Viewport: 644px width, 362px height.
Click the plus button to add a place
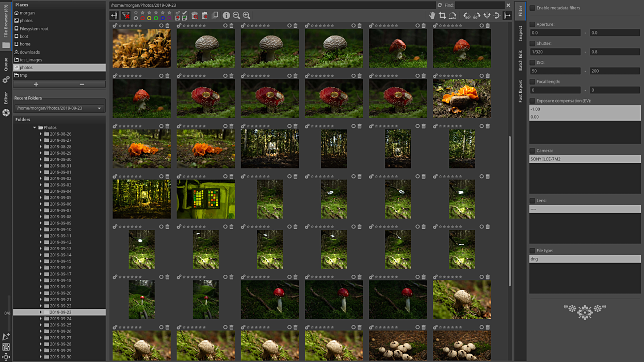pos(36,84)
